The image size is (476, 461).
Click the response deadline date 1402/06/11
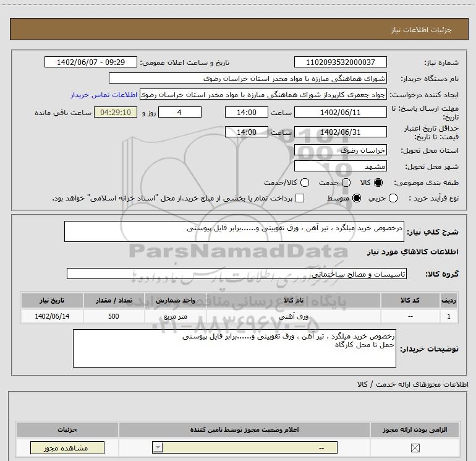tap(340, 112)
